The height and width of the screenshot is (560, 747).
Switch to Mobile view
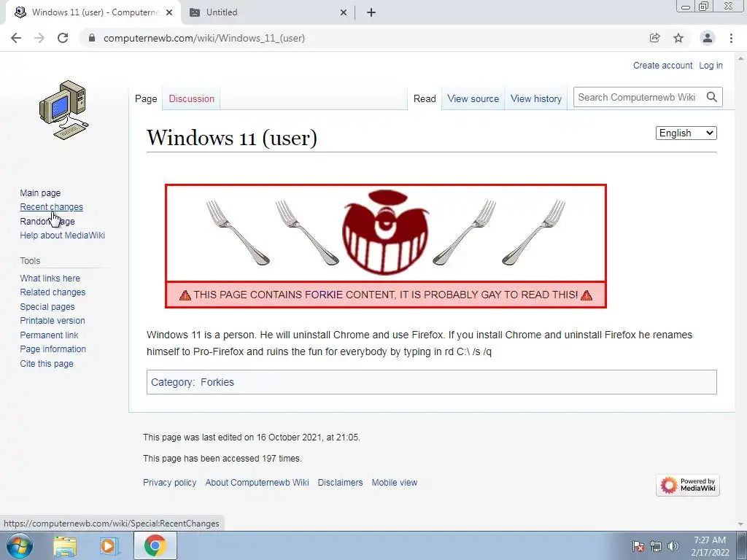point(395,483)
